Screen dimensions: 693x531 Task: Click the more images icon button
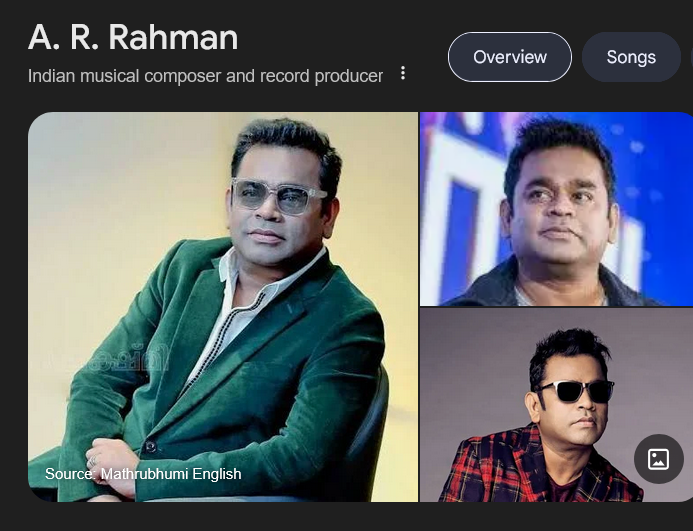(x=659, y=459)
